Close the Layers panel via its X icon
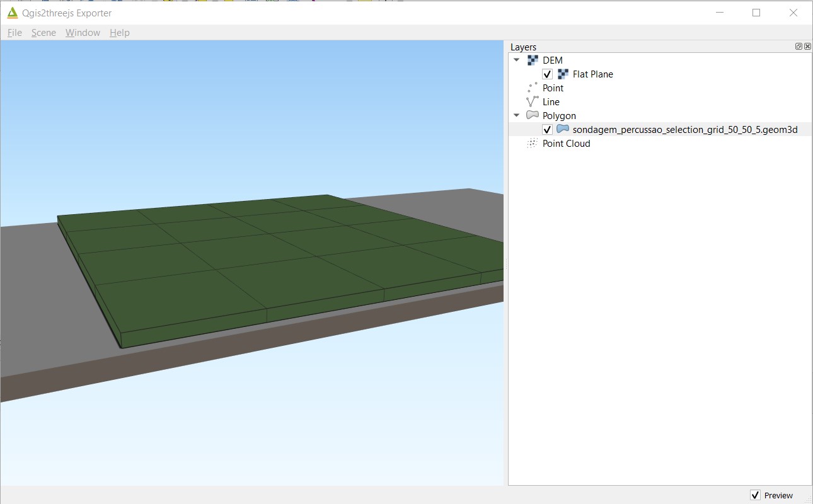Screen dimensions: 813x504 [x=807, y=46]
